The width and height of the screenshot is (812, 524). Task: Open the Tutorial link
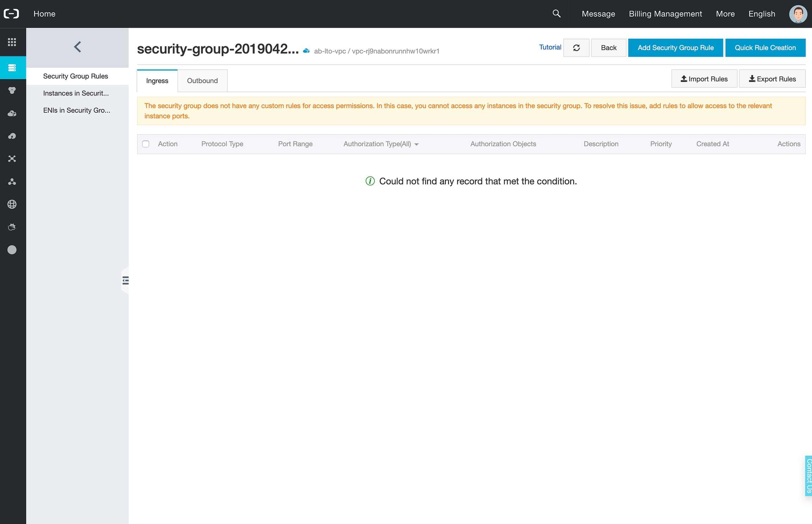550,47
